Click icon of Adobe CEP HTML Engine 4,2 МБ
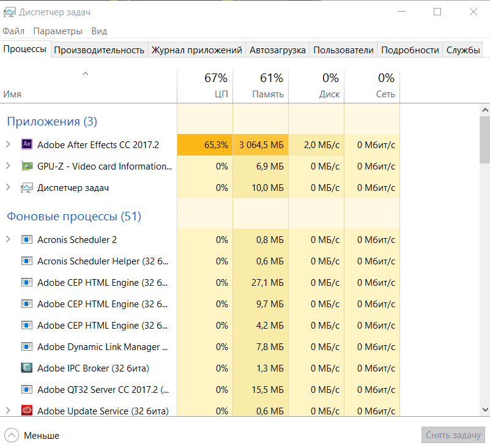This screenshot has width=490, height=448. 27,325
